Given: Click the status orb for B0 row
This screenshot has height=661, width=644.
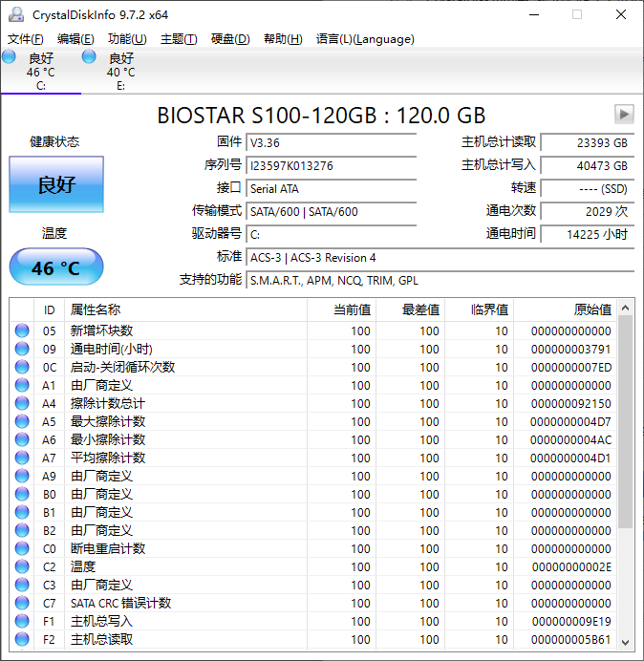Looking at the screenshot, I should click(22, 494).
